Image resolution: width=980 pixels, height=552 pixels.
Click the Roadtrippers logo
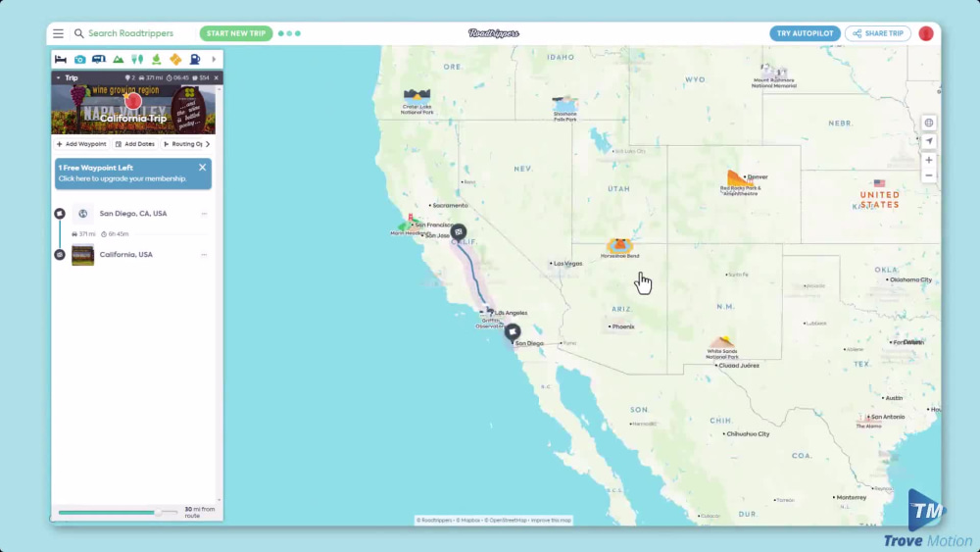click(494, 33)
